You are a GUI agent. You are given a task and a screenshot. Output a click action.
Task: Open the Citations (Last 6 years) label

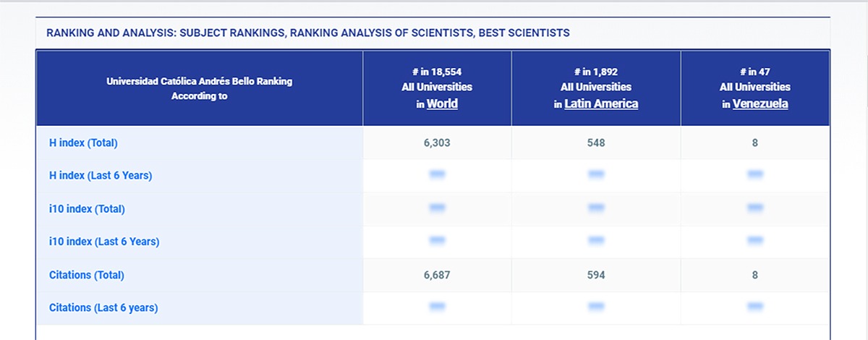pyautogui.click(x=103, y=307)
